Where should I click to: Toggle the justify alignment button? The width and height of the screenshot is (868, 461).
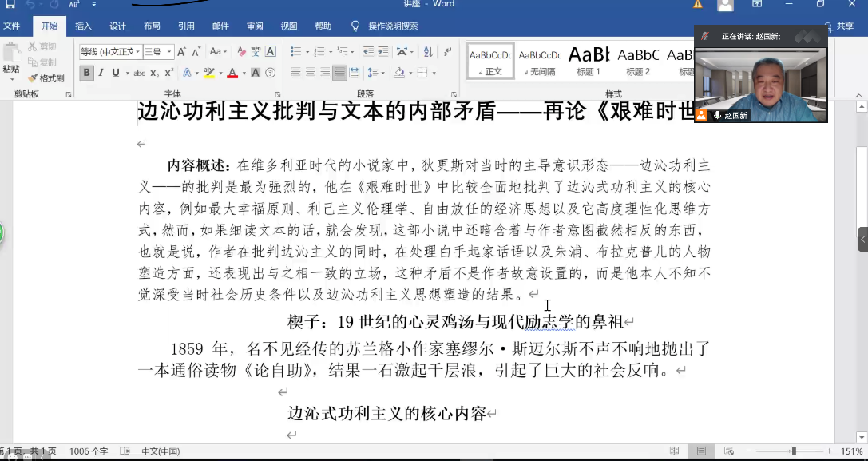click(x=340, y=73)
